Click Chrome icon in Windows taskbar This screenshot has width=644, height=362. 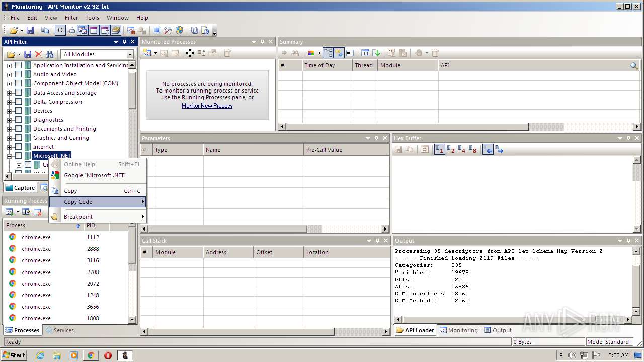(x=91, y=355)
